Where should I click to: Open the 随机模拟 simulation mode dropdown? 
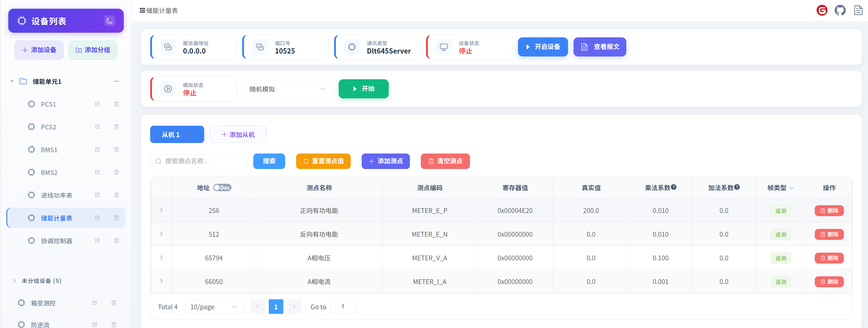[x=287, y=89]
